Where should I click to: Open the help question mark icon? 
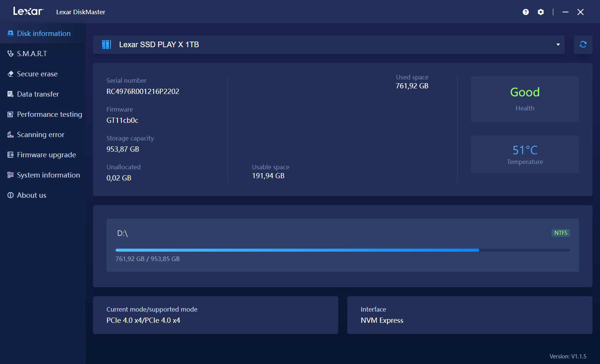point(526,12)
